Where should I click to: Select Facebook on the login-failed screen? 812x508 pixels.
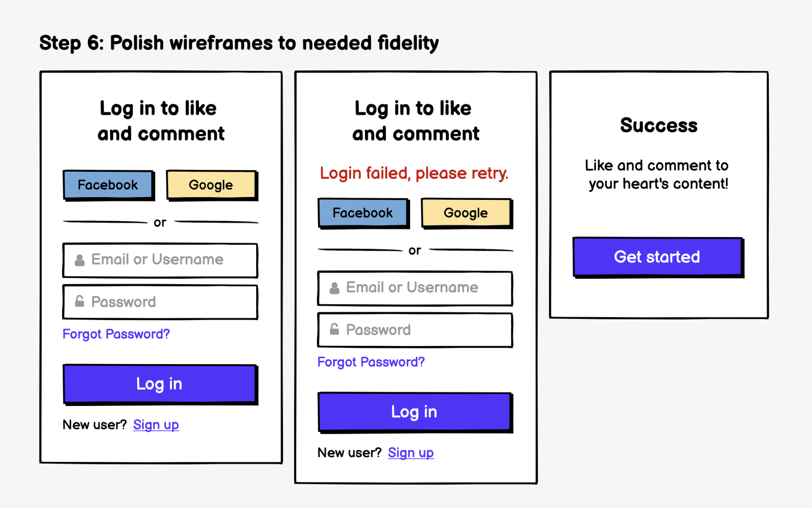point(363,213)
